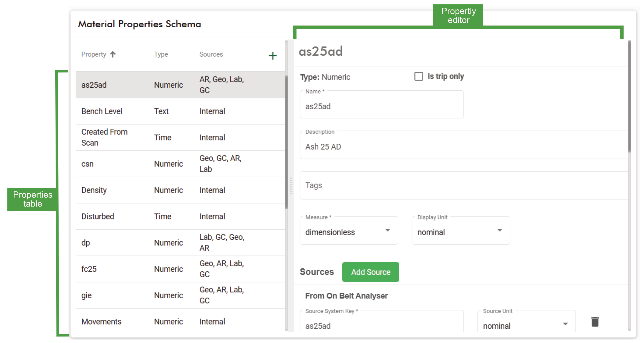
Task: Click the Material Properties Schema title
Action: point(140,24)
